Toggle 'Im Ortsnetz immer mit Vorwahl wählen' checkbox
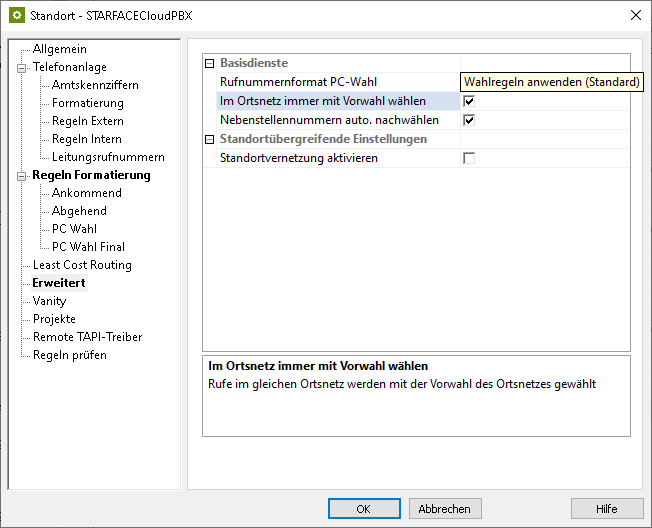Image resolution: width=652 pixels, height=528 pixels. pyautogui.click(x=469, y=101)
